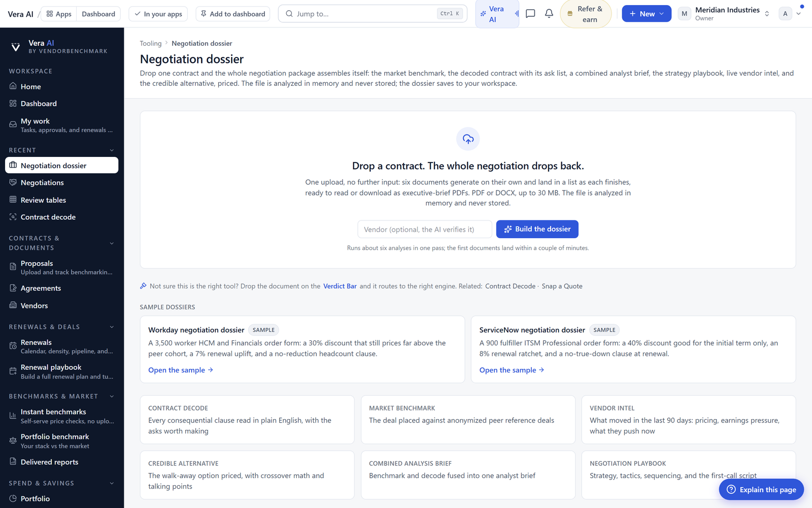The height and width of the screenshot is (508, 812).
Task: Open Proposals sidebar item
Action: [x=62, y=267]
